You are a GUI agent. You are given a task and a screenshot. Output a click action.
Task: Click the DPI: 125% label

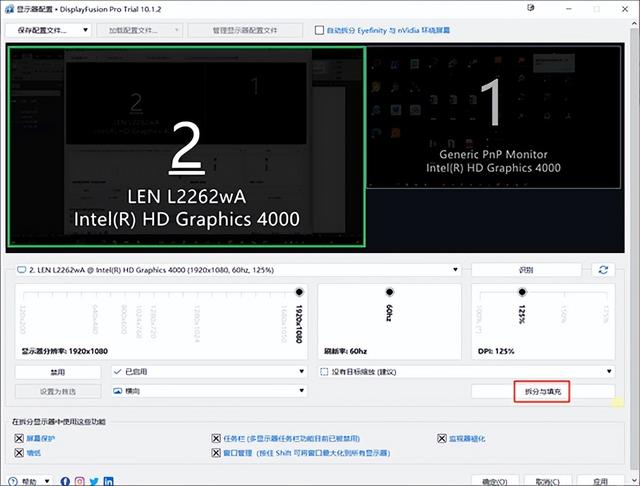pos(496,351)
